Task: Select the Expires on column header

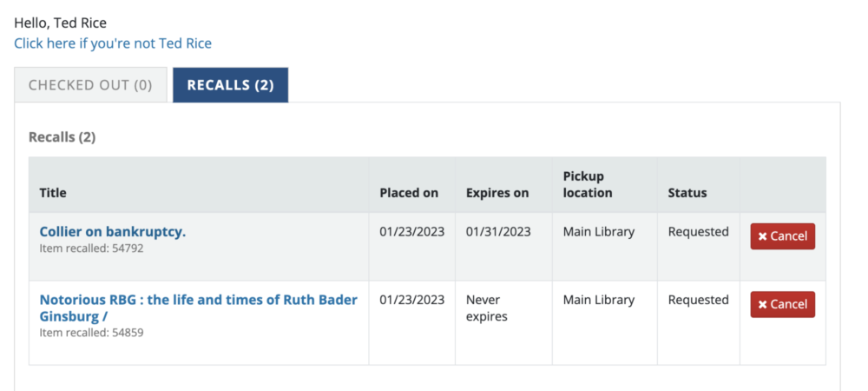Action: (x=497, y=193)
